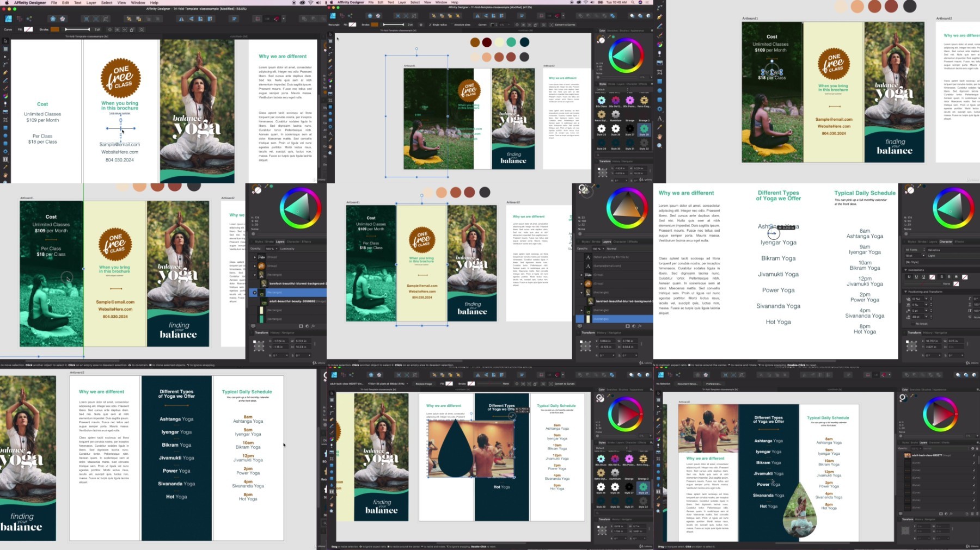Switch to Pixel persona in the 68.5% window
The height and width of the screenshot is (550, 980).
point(20,18)
